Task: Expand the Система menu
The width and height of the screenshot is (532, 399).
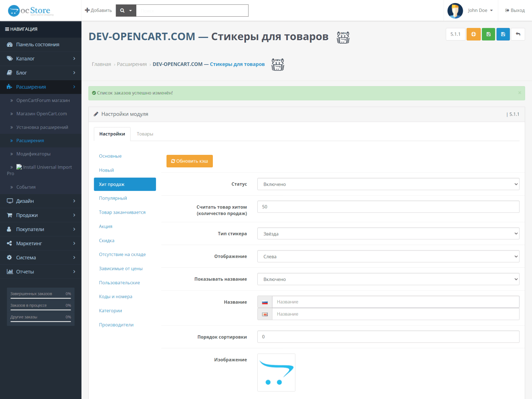Action: [41, 258]
